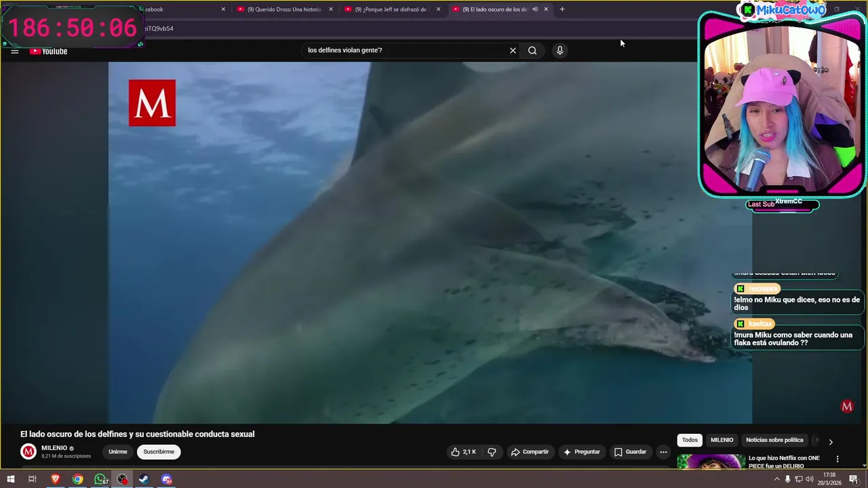
Task: Launch Brave browser from taskbar
Action: pos(56,479)
